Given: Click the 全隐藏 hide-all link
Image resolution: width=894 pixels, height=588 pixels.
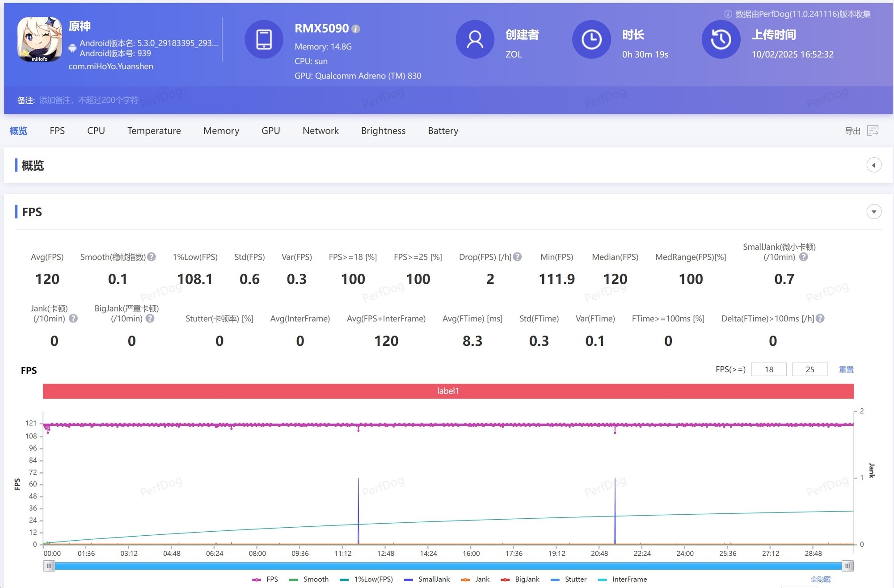Looking at the screenshot, I should point(820,579).
